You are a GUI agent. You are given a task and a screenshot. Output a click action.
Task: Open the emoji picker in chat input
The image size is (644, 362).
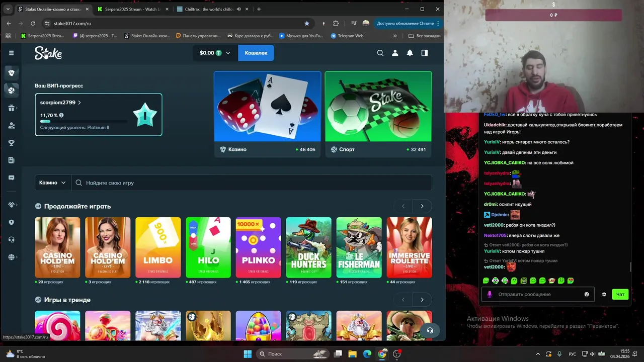(x=587, y=294)
